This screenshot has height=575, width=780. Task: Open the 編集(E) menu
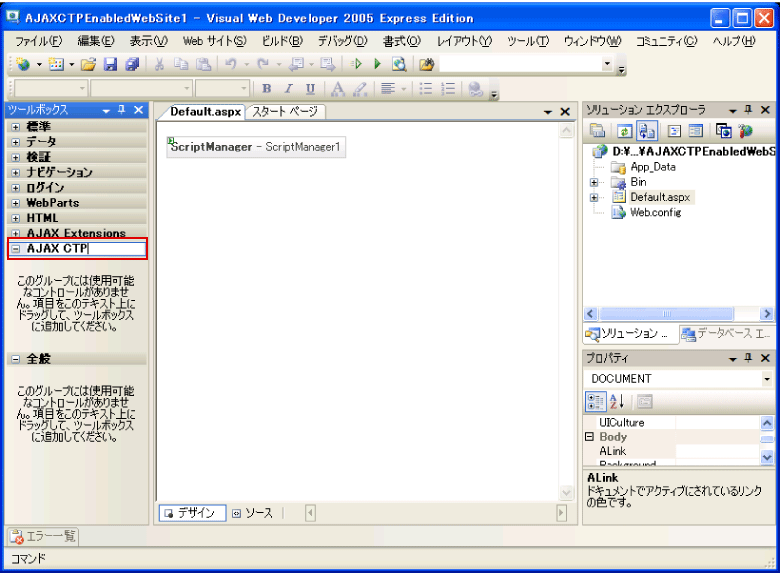tap(96, 41)
